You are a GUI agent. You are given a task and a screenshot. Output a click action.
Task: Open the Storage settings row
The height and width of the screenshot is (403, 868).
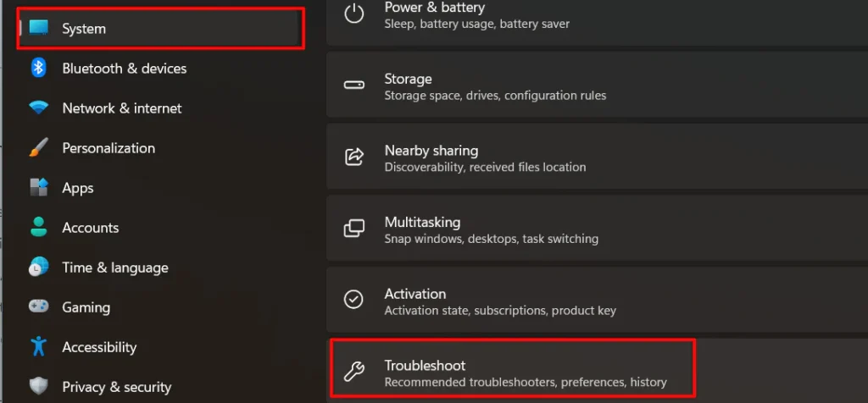pos(598,85)
